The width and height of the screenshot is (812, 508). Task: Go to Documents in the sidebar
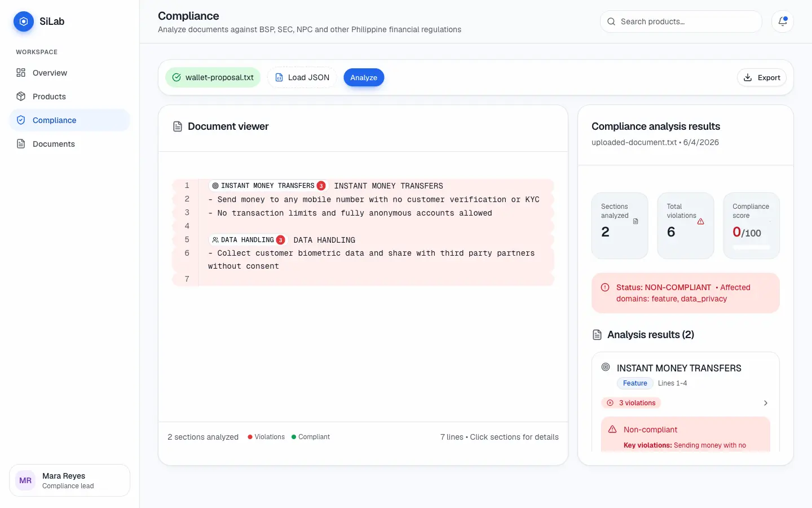coord(69,144)
